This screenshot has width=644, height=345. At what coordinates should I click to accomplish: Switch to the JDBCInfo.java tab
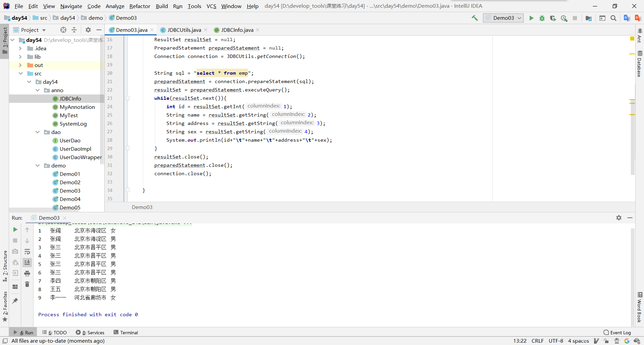pos(237,30)
